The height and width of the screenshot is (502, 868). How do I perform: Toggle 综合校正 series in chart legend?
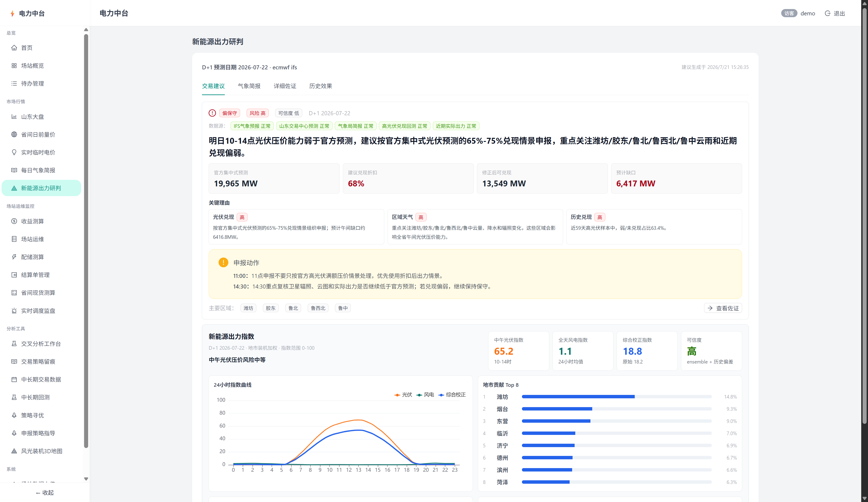(452, 395)
